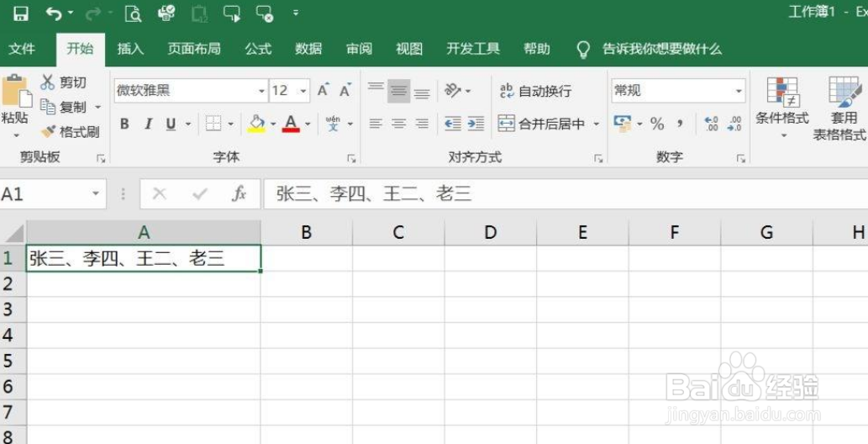Open the fill color dropdown arrow
The image size is (868, 444).
[273, 124]
